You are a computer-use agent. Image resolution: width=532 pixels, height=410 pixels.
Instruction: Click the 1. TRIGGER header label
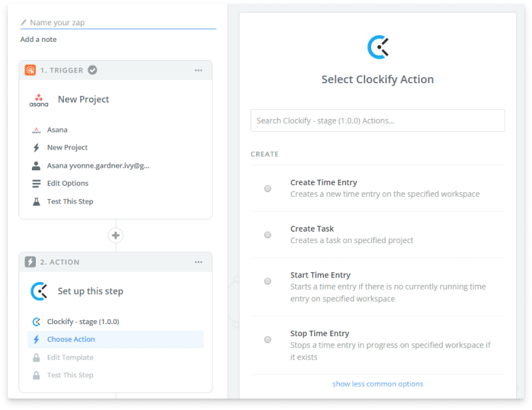click(62, 71)
